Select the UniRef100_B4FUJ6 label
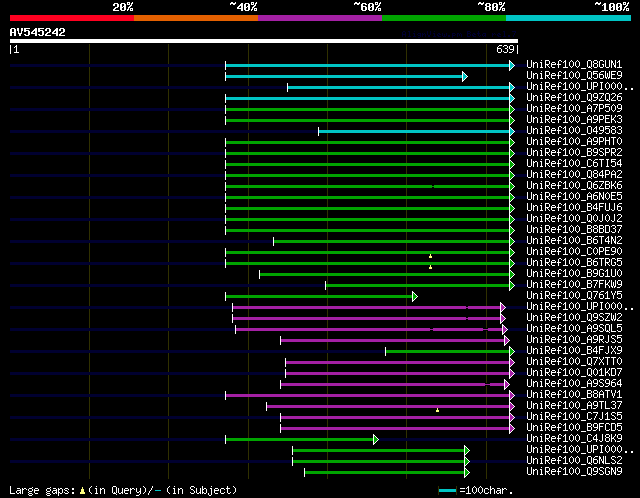The height and width of the screenshot is (498, 640). coord(574,208)
